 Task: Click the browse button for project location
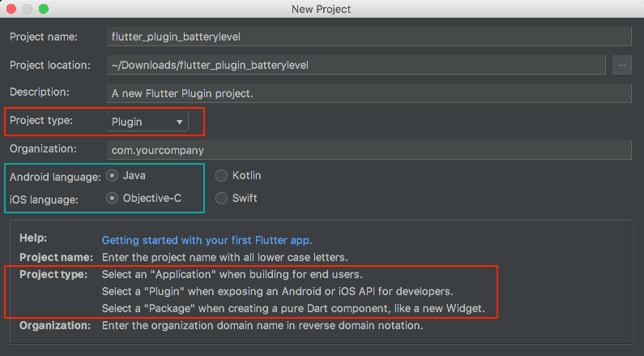pos(622,65)
